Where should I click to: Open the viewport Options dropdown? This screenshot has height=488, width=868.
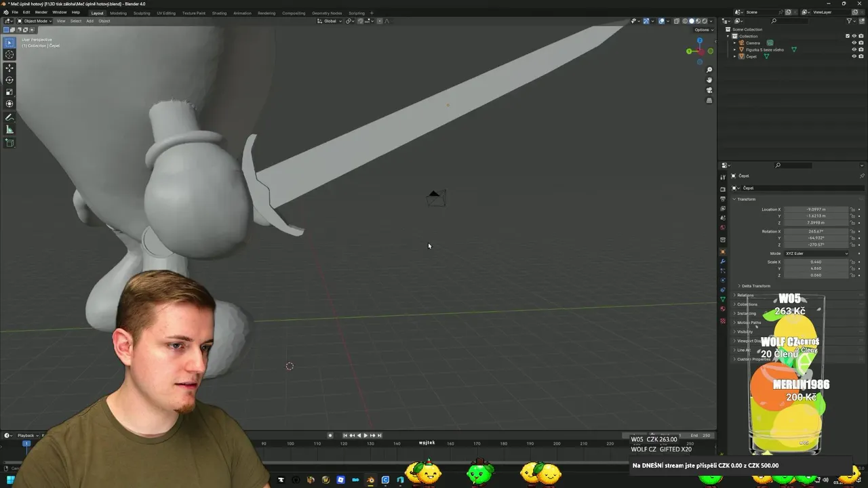pos(703,30)
